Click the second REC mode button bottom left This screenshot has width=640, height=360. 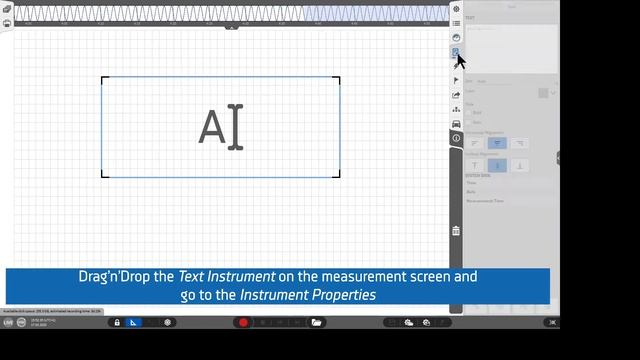(x=22, y=322)
